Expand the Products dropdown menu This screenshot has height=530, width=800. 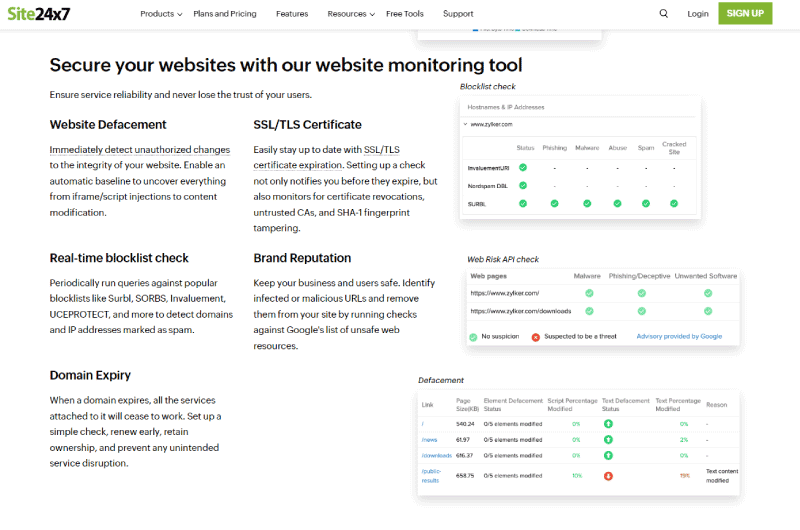(161, 14)
